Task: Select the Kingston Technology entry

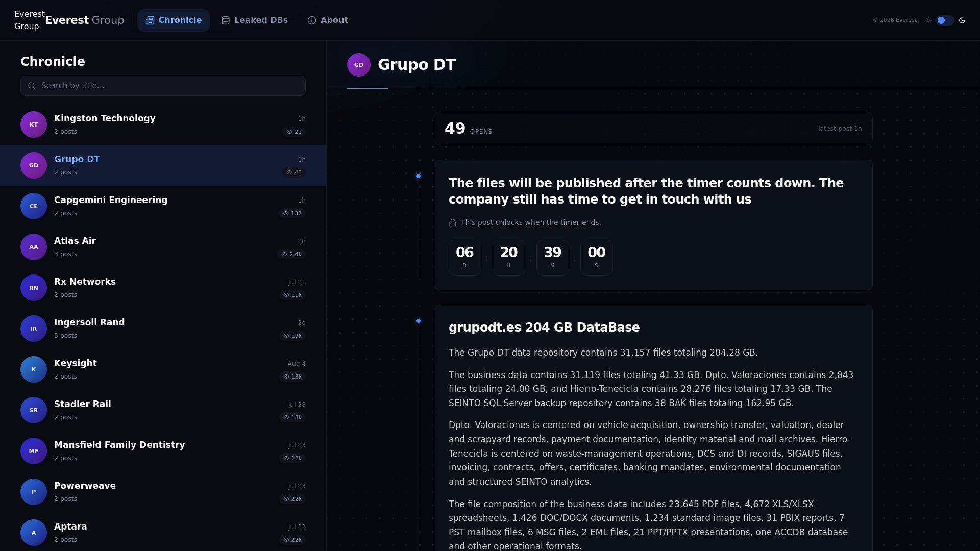Action: click(163, 124)
